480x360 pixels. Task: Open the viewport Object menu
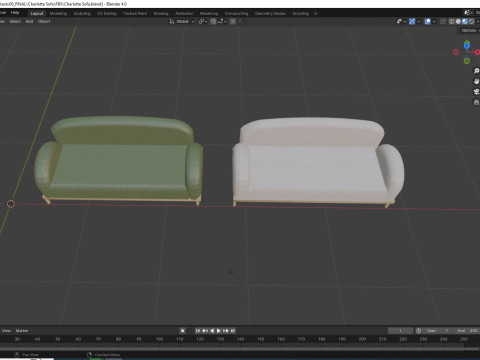[44, 21]
